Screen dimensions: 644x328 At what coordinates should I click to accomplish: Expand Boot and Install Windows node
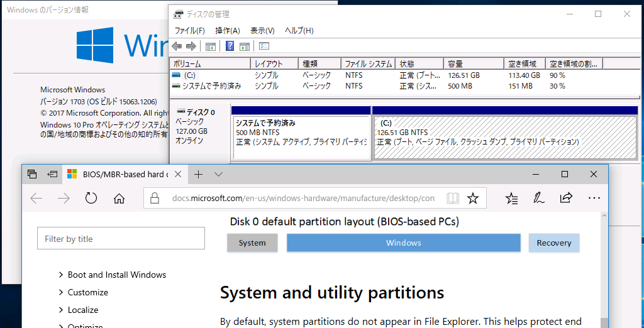(61, 275)
